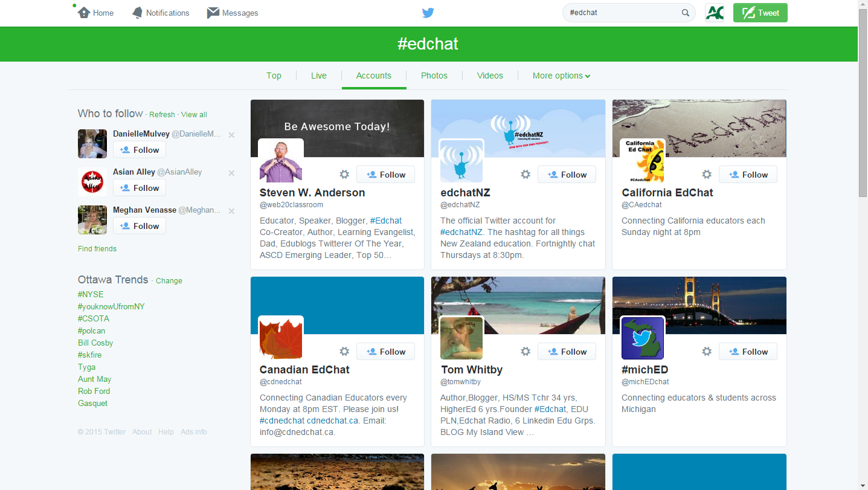Open the Gasquet trend
Screen dimensions: 868x490
(92, 403)
